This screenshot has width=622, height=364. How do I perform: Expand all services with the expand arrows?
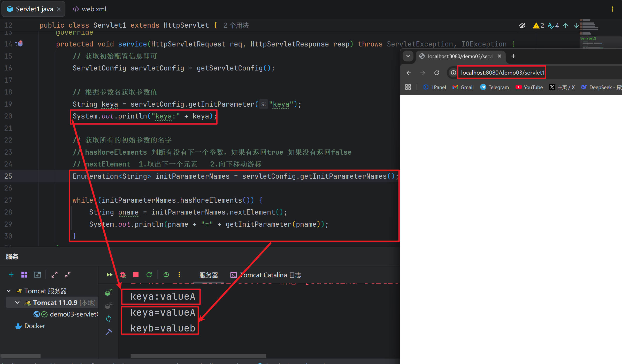point(54,275)
